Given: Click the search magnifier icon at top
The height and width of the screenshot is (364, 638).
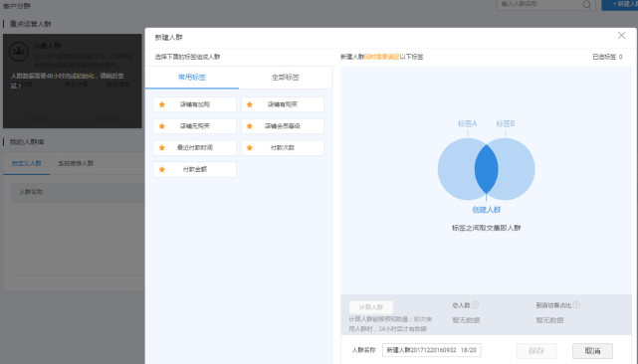Looking at the screenshot, I should [x=586, y=4].
